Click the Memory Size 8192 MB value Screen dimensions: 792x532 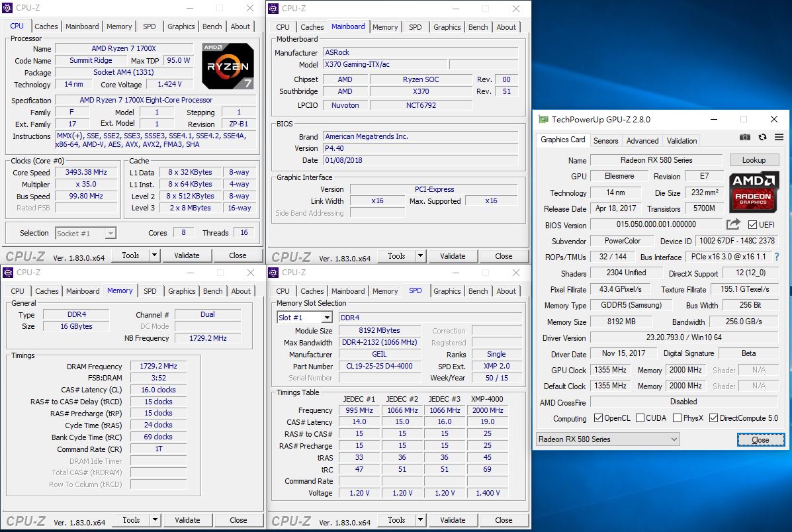click(x=621, y=322)
